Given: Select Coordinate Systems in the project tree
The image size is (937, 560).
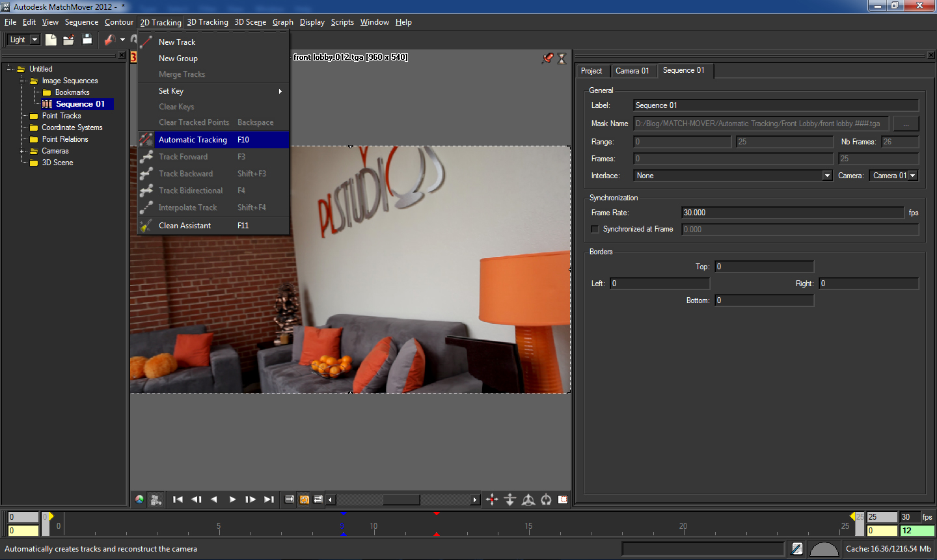Looking at the screenshot, I should coord(72,127).
